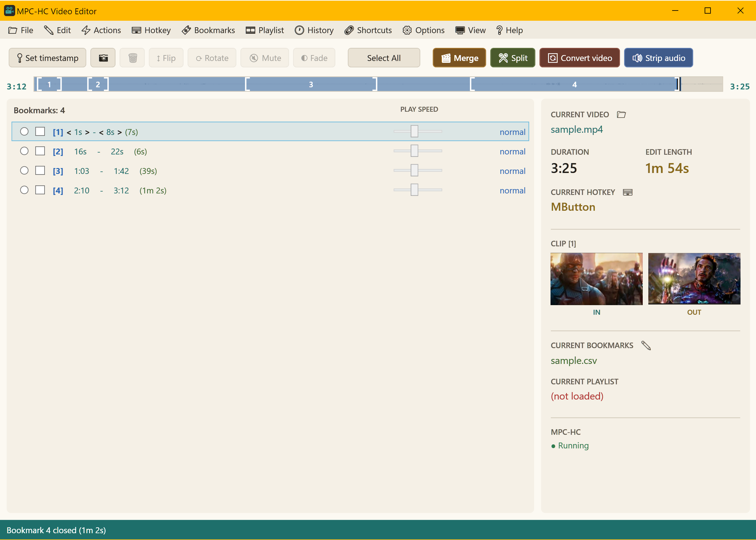The image size is (756, 540).
Task: Click segment 3 on the timeline
Action: tap(311, 84)
